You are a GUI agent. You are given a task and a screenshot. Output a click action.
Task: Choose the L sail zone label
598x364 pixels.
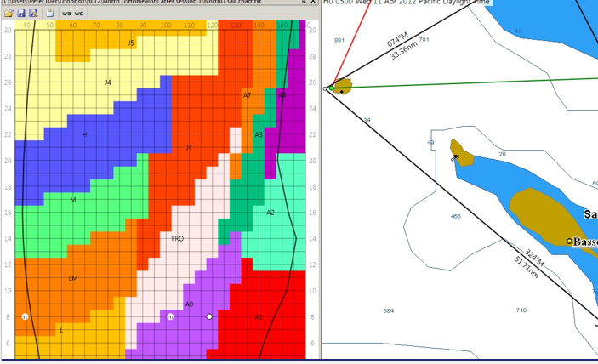tap(61, 331)
